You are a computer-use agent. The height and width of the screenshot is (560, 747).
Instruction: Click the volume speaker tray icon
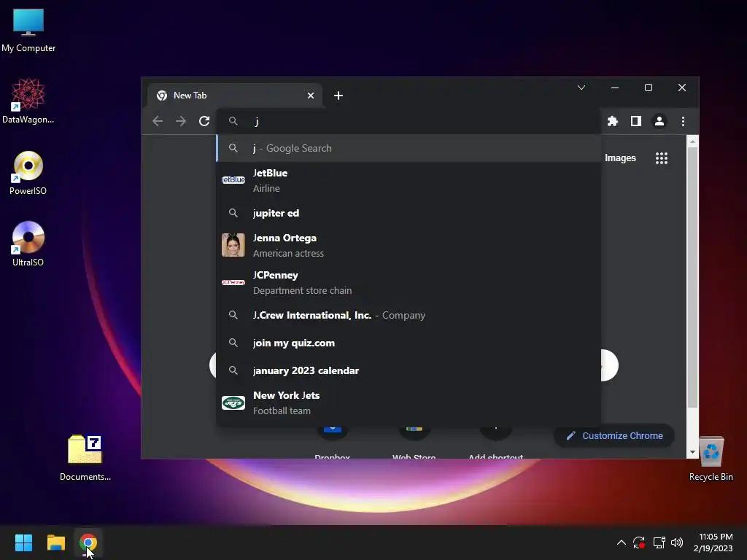coord(677,542)
